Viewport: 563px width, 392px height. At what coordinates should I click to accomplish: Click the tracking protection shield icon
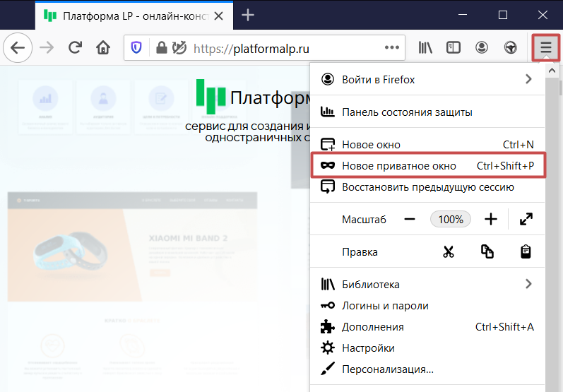click(137, 48)
